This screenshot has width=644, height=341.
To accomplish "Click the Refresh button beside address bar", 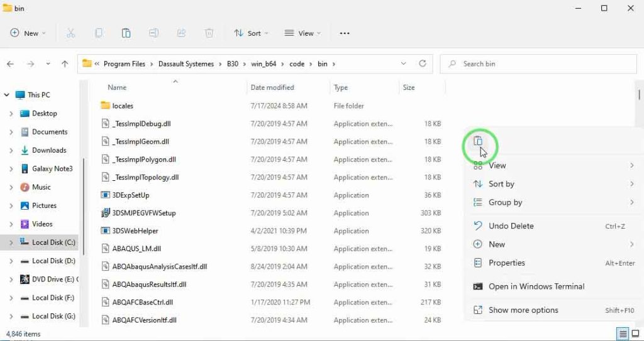I will click(x=423, y=63).
